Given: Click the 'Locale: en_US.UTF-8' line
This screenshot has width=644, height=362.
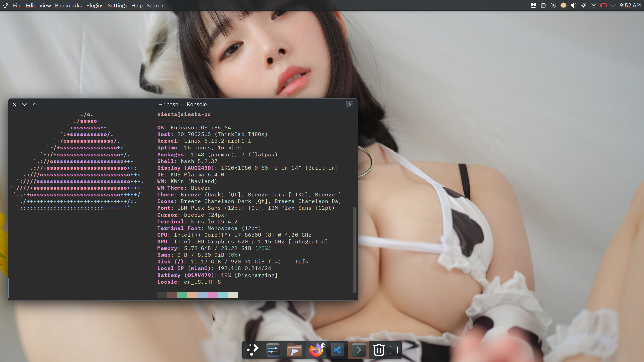Looking at the screenshot, I should point(189,282).
